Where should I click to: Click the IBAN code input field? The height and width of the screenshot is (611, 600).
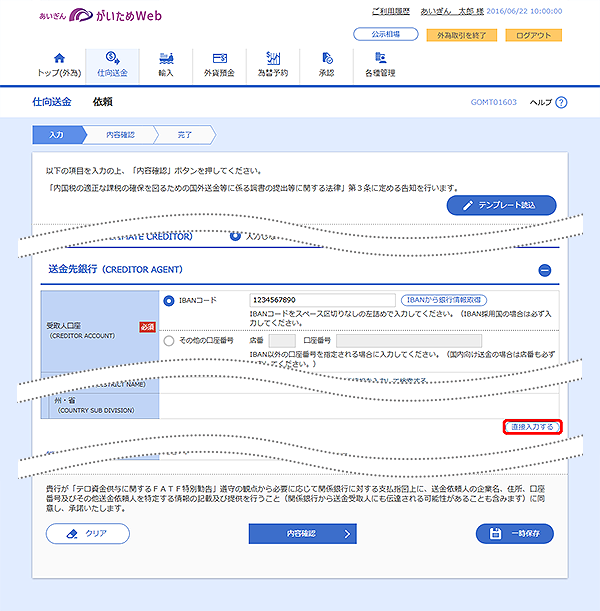322,300
